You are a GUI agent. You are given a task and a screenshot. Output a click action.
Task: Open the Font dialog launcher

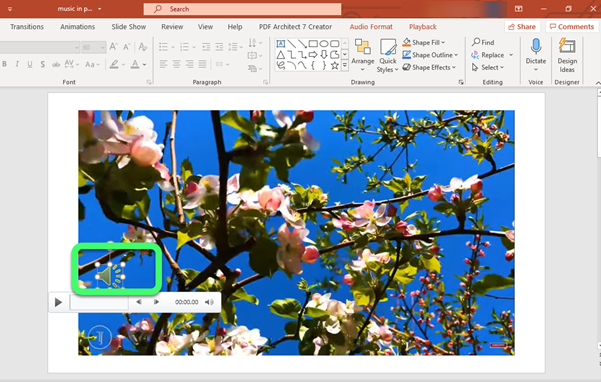tap(149, 82)
